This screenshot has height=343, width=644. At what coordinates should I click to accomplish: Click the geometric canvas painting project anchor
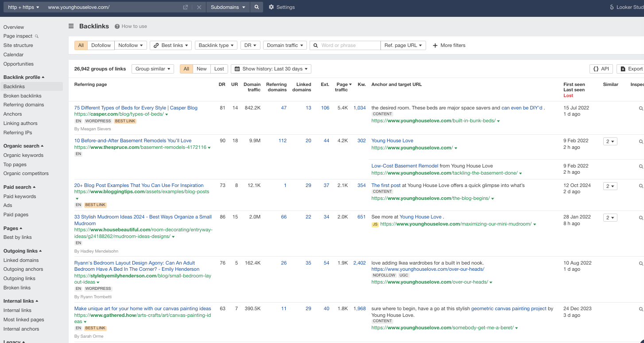(x=509, y=308)
